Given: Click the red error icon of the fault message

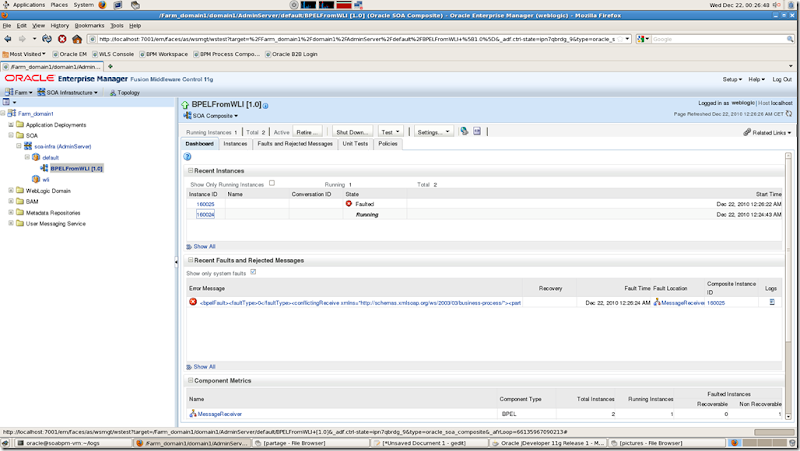Looking at the screenshot, I should [x=193, y=302].
